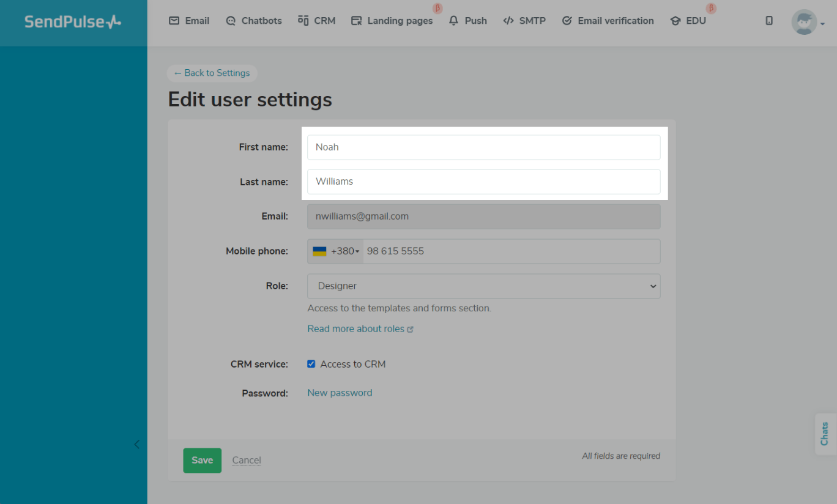This screenshot has width=837, height=504.
Task: Click the user avatar in top right
Action: 803,22
